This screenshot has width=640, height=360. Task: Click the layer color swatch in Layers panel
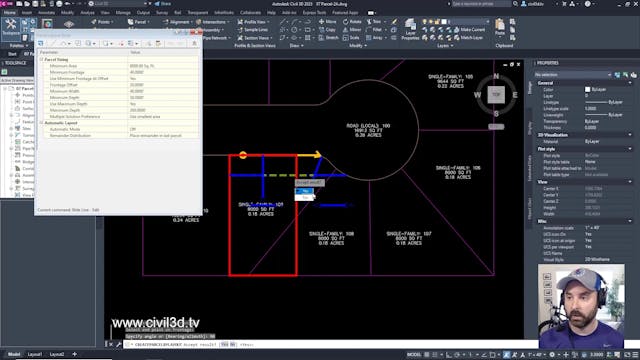(x=444, y=22)
